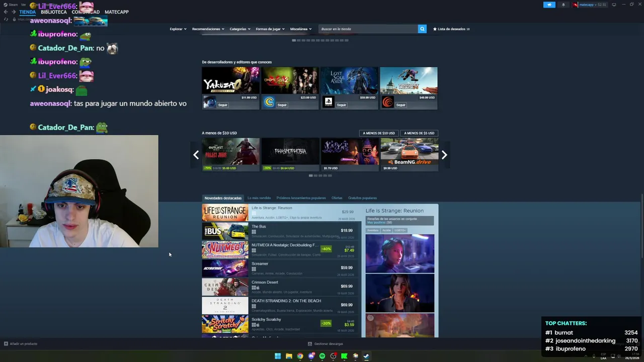Viewport: 644px width, 362px height.
Task: Open 'Gestionar descargas' link
Action: tap(326, 344)
